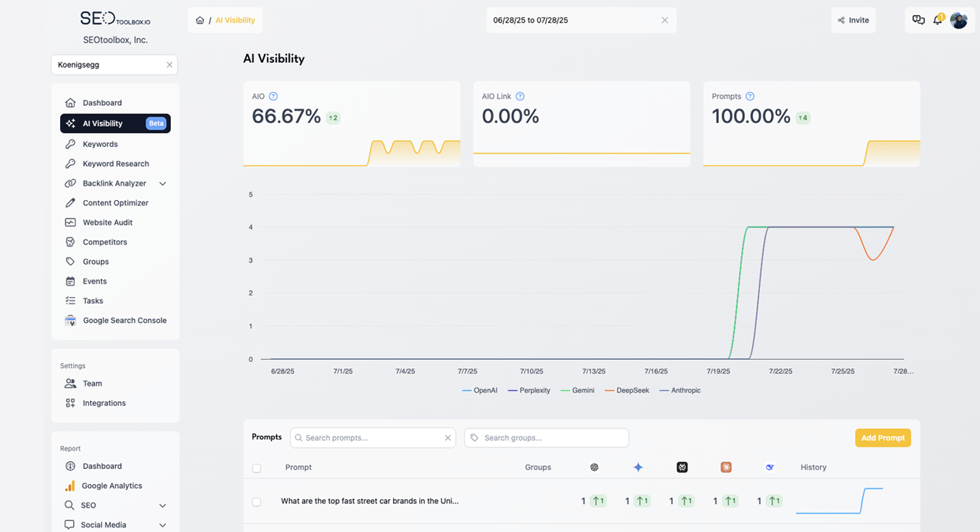The height and width of the screenshot is (532, 980).
Task: Click the AI Visibility page heading
Action: click(274, 59)
